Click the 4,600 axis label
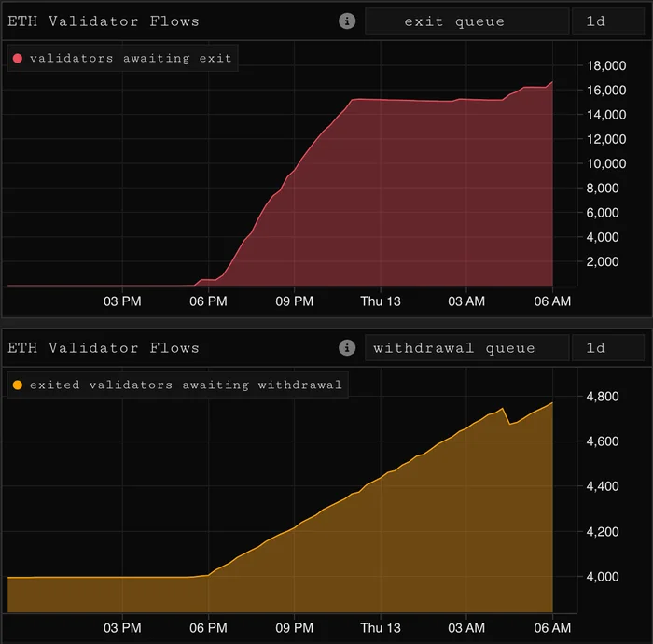This screenshot has width=653, height=644. 603,441
